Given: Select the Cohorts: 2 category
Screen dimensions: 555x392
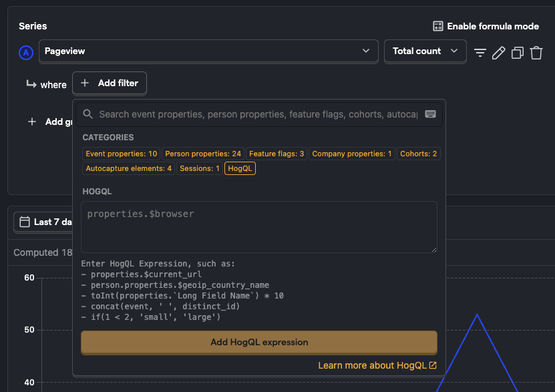Looking at the screenshot, I should pyautogui.click(x=418, y=154).
